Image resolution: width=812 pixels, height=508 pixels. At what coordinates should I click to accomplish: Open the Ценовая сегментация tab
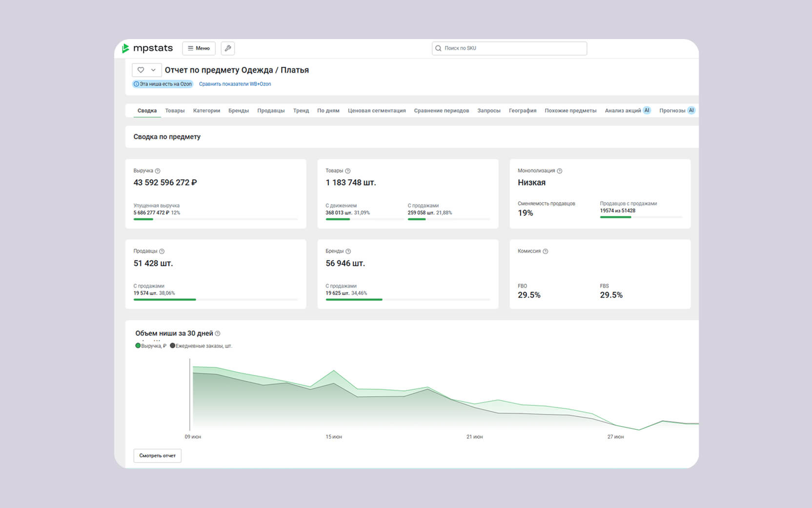pyautogui.click(x=376, y=110)
